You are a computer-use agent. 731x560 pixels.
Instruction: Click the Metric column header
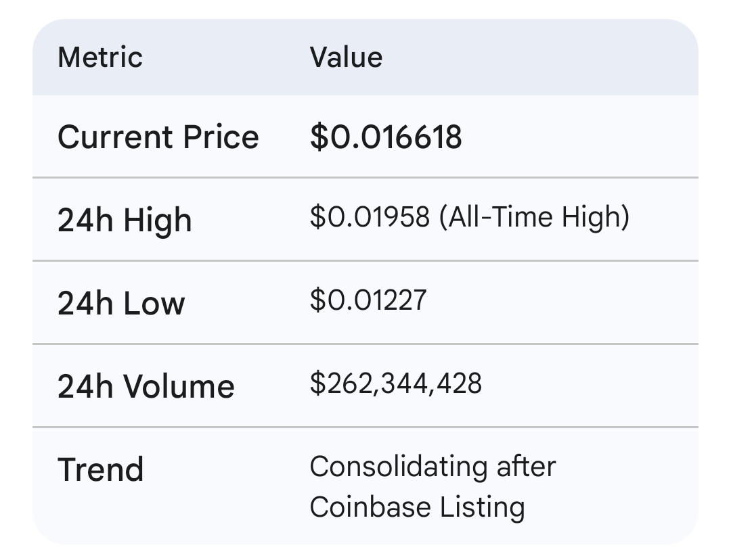[99, 57]
